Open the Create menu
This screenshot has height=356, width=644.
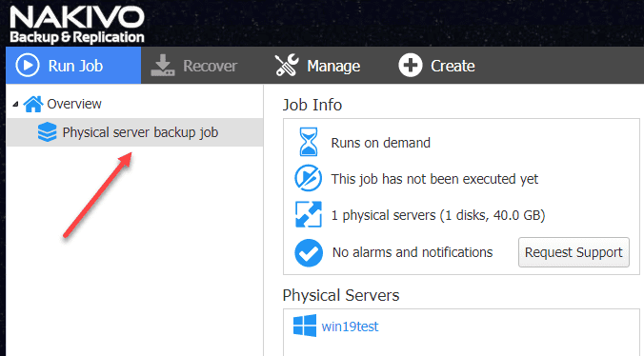[436, 66]
